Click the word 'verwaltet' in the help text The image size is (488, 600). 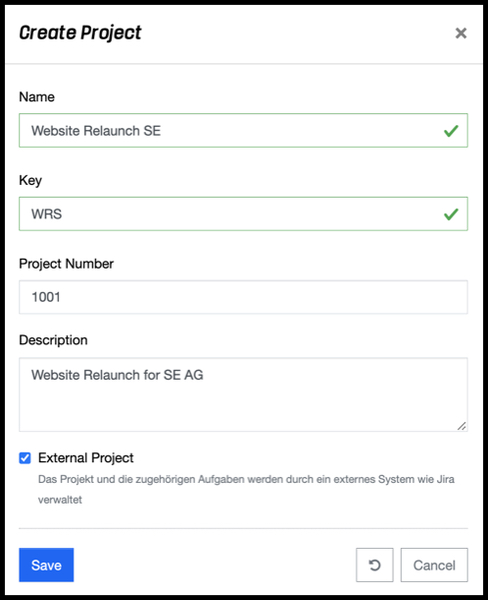point(60,500)
